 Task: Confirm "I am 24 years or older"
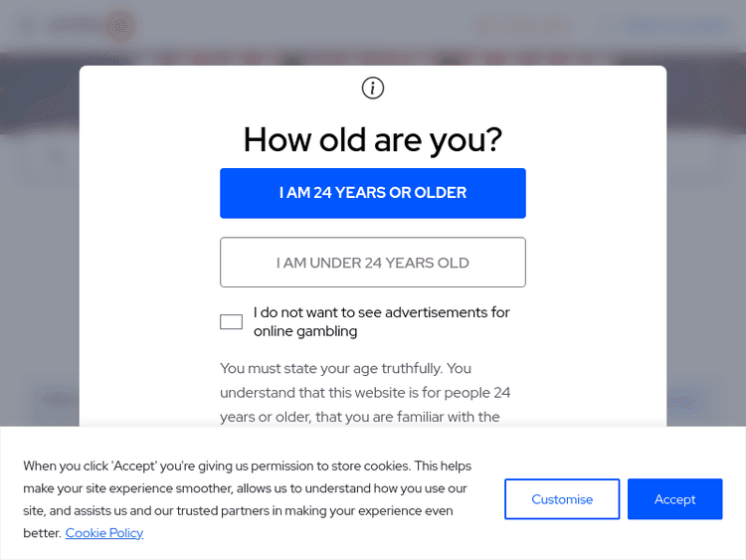[x=372, y=193]
